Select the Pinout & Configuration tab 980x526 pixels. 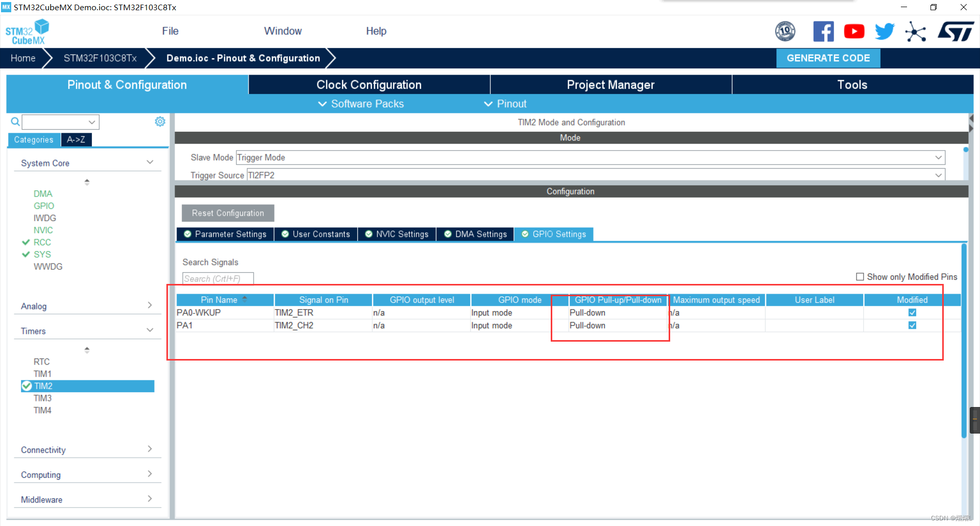coord(127,85)
